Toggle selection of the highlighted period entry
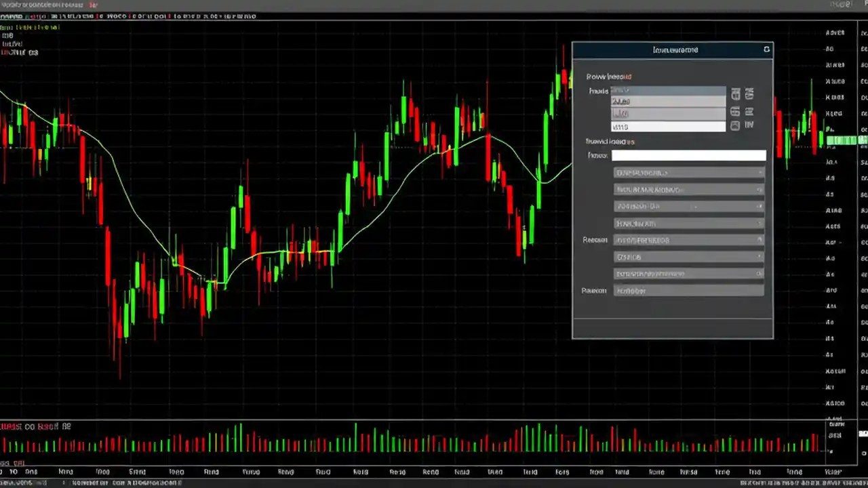 (x=668, y=90)
